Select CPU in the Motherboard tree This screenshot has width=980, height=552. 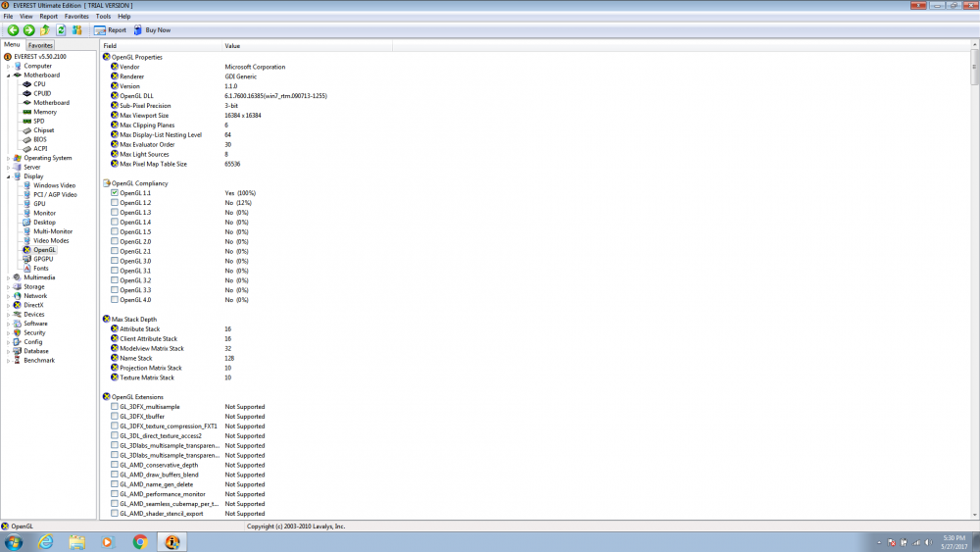click(39, 84)
